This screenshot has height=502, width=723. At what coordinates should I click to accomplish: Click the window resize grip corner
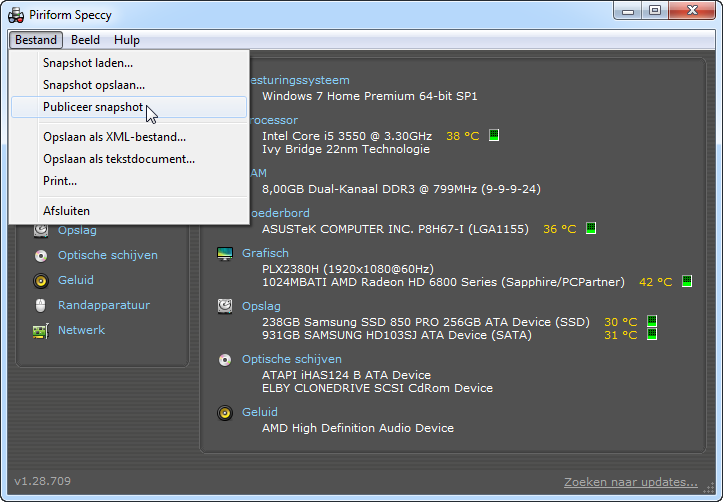click(x=709, y=487)
